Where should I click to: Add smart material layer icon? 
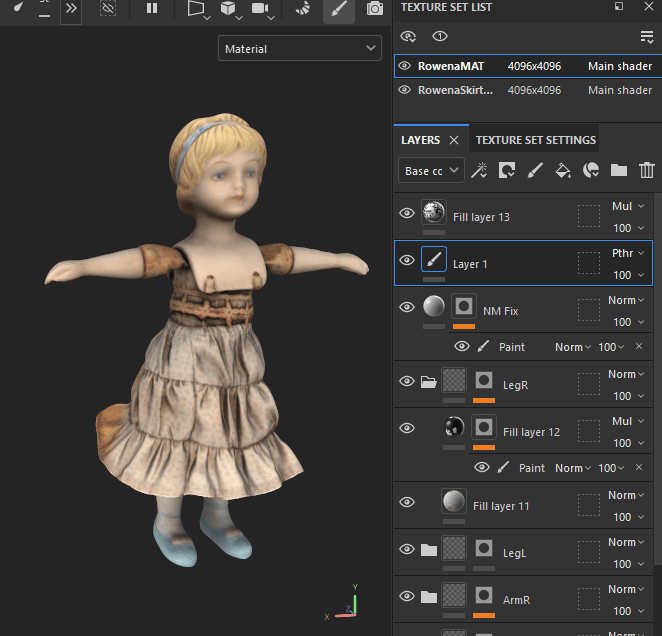point(591,171)
